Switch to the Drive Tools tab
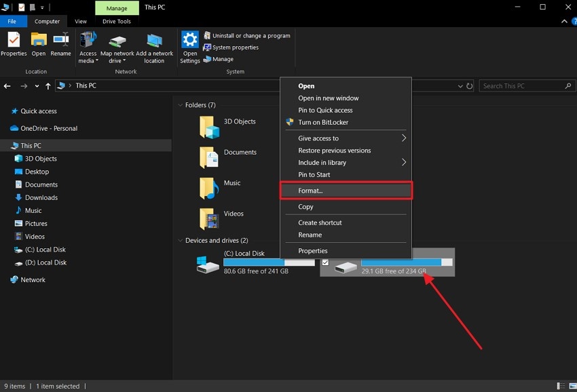Screen dimensions: 577x392 point(117,21)
